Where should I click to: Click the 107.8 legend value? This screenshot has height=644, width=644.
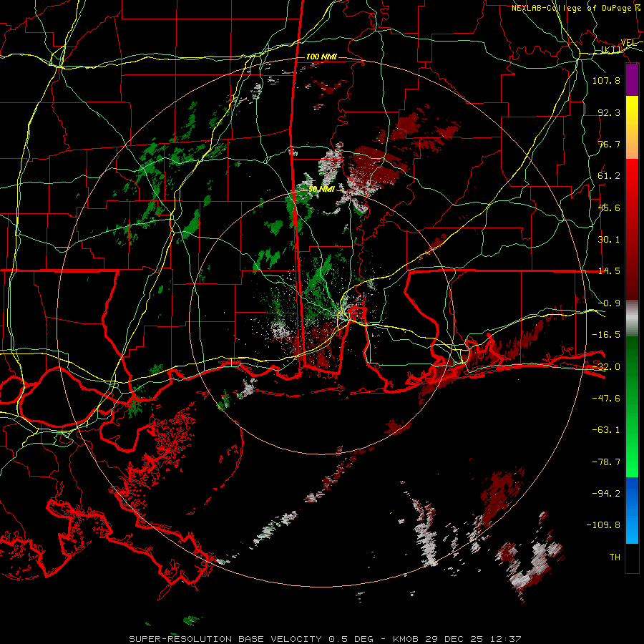click(606, 80)
